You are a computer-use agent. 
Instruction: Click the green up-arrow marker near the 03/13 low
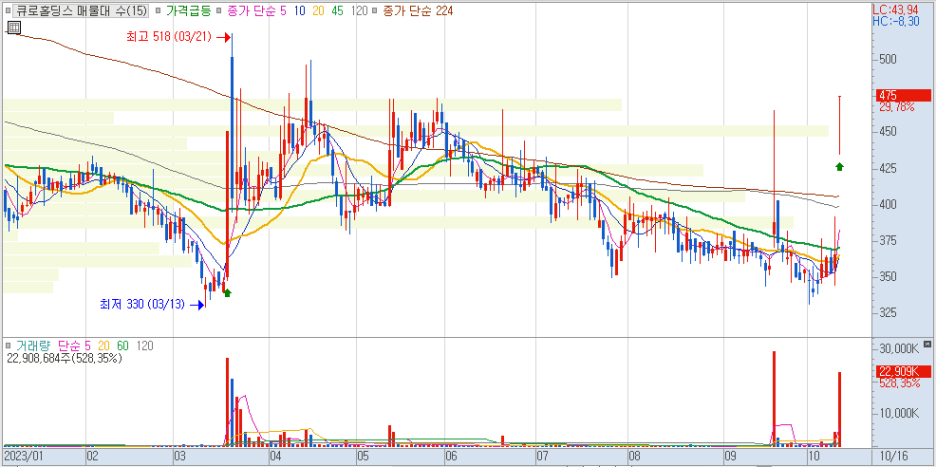point(227,293)
